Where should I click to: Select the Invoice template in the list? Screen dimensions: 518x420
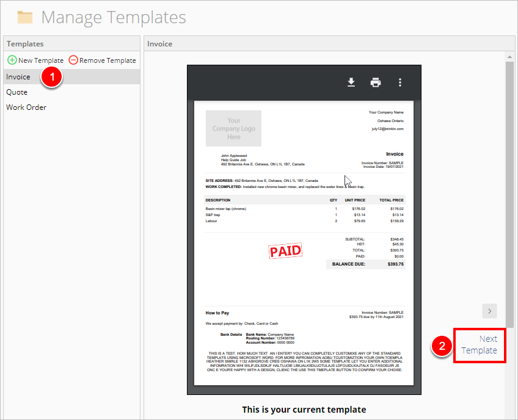pos(71,76)
